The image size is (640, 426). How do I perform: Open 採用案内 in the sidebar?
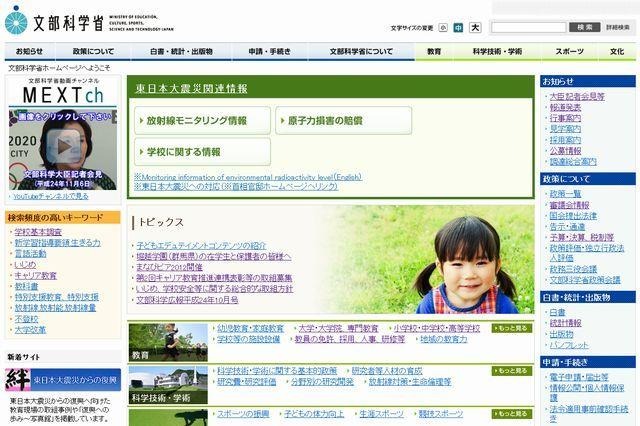pos(565,140)
